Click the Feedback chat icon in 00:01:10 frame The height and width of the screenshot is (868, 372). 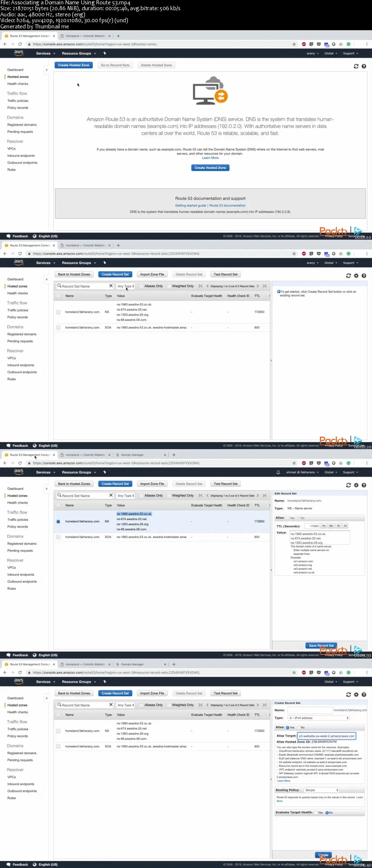(9, 236)
